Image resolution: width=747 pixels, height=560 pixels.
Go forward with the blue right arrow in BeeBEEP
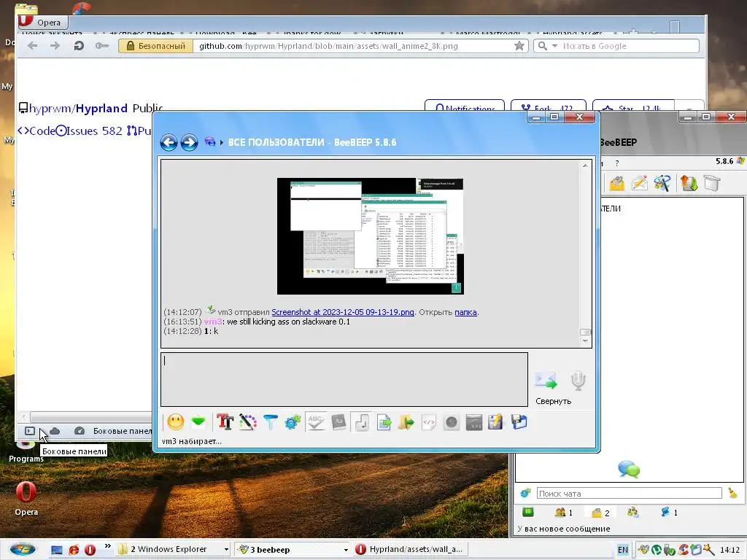(x=189, y=142)
